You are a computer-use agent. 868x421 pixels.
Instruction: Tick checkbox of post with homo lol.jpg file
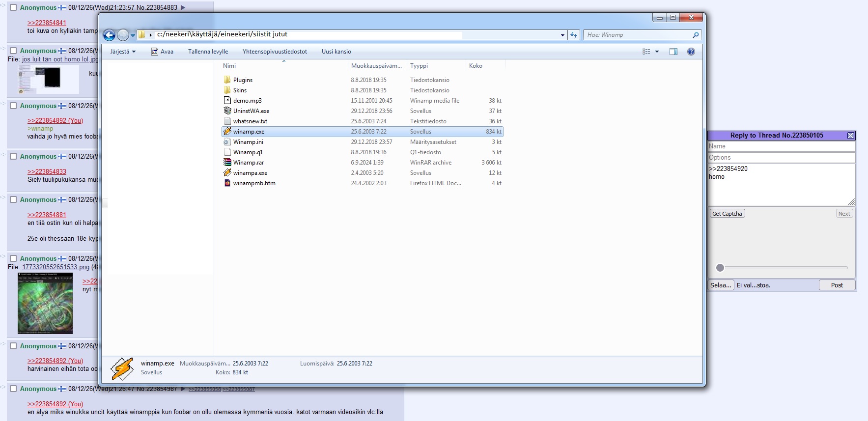(13, 51)
